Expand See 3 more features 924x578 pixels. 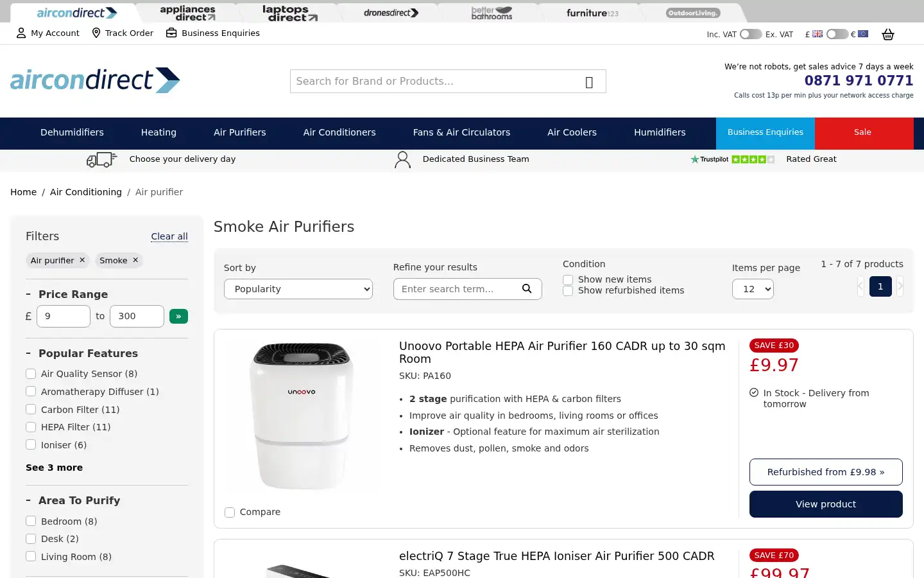coord(54,468)
